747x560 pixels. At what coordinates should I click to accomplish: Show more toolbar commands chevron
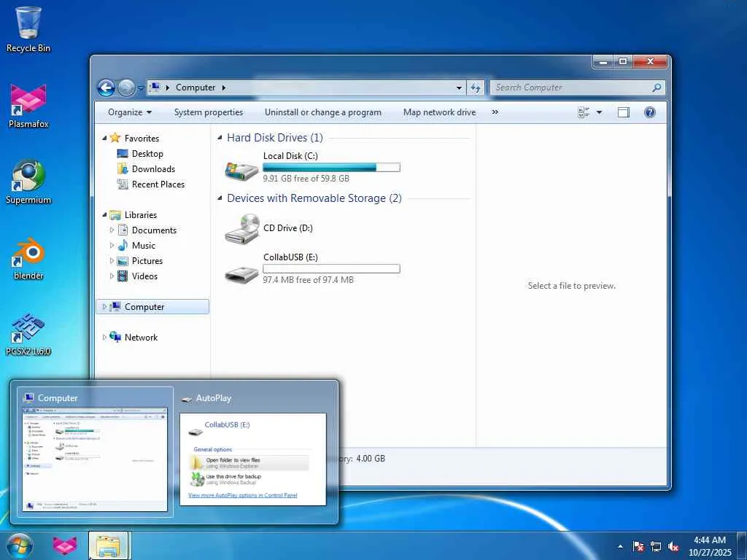coord(495,112)
